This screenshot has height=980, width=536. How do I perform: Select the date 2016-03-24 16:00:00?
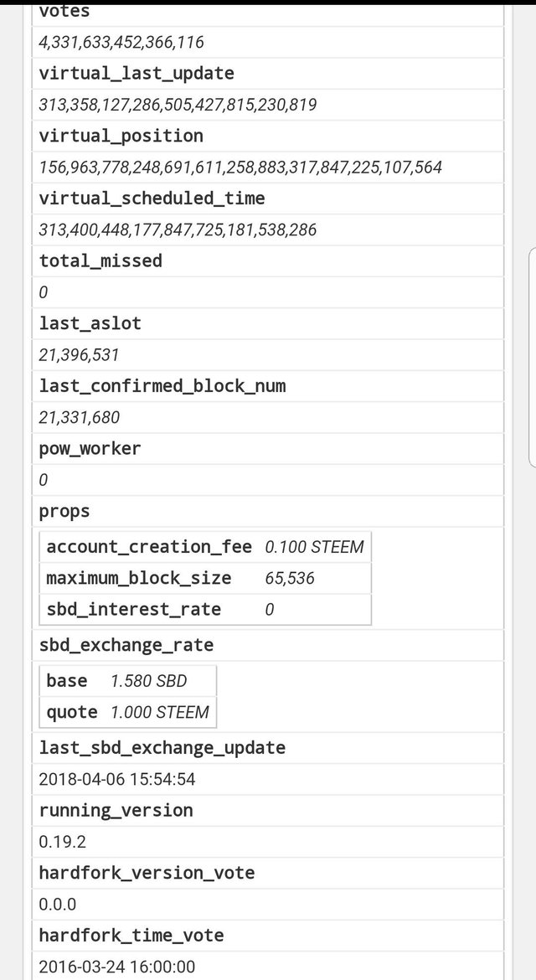(x=116, y=967)
